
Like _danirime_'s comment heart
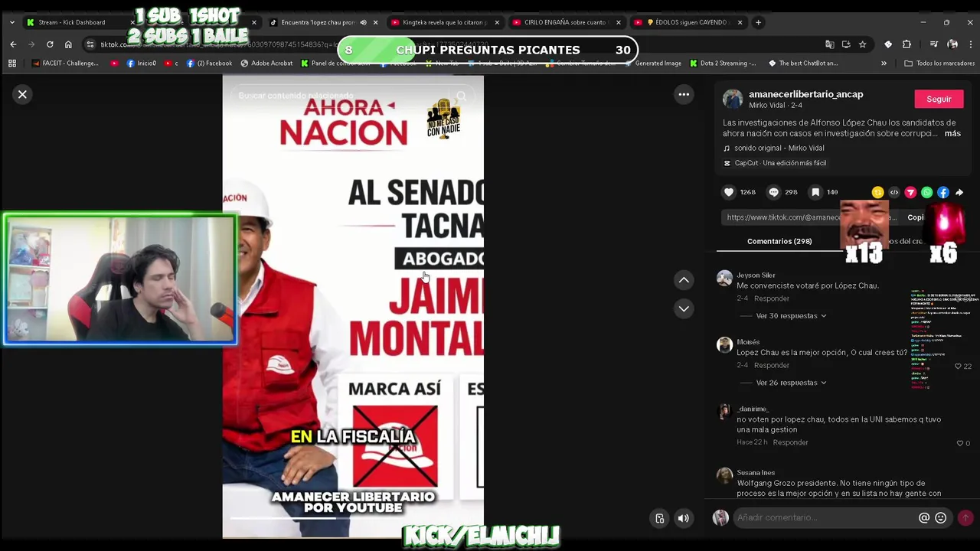(959, 443)
